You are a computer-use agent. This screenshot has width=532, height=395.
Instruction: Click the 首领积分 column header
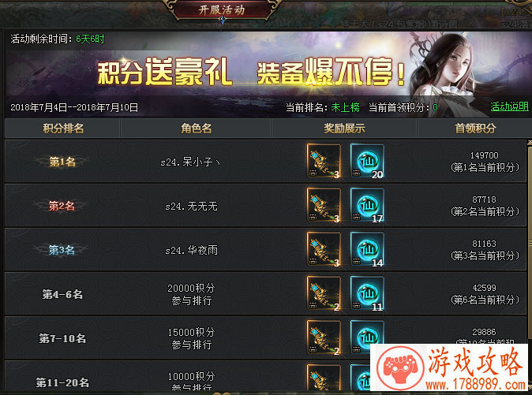[475, 129]
